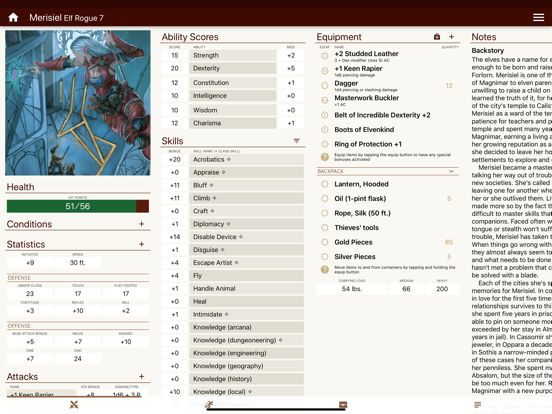Toggle equip for Belt of Incredible Dexterity
Viewport: 552px width, 414px height.
point(325,115)
